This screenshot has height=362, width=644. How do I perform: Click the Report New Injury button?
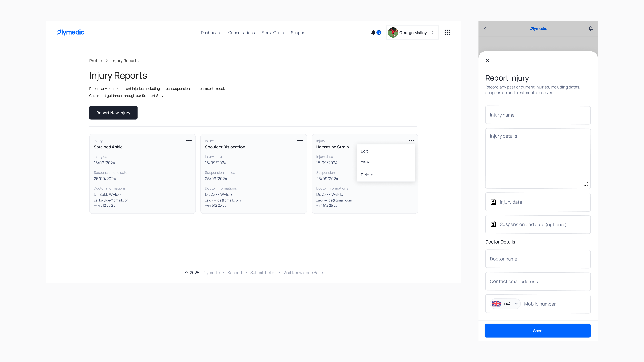(x=113, y=113)
